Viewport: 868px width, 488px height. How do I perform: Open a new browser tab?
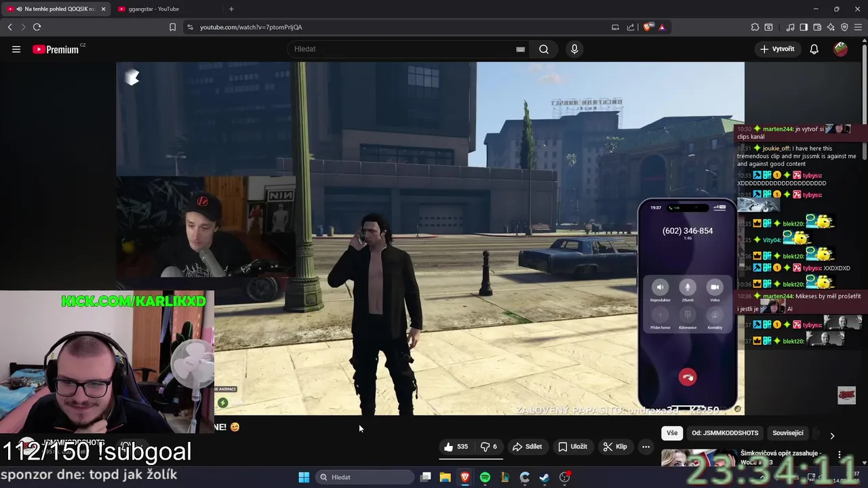231,9
